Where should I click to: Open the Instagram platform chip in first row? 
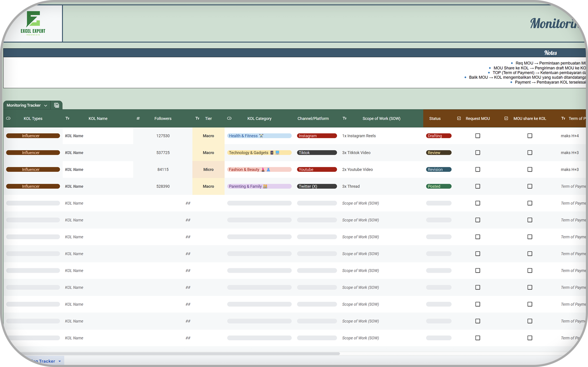(x=317, y=136)
